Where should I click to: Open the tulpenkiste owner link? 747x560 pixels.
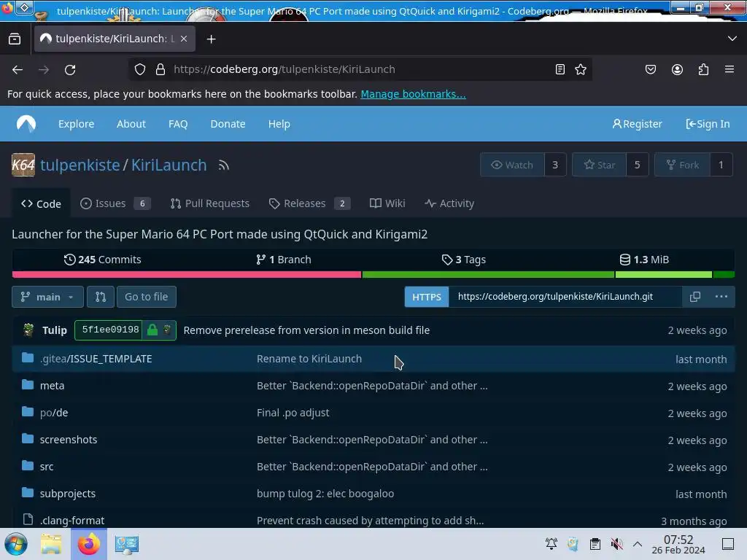click(80, 166)
